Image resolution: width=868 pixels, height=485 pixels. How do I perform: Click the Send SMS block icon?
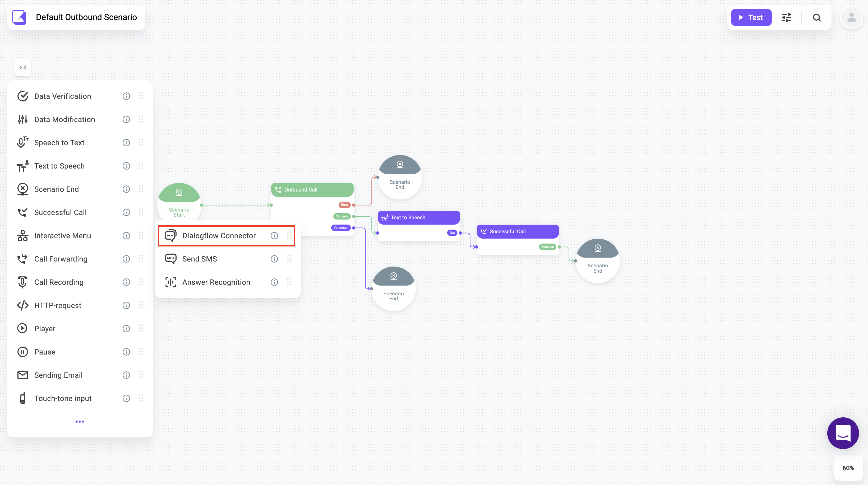pyautogui.click(x=170, y=259)
